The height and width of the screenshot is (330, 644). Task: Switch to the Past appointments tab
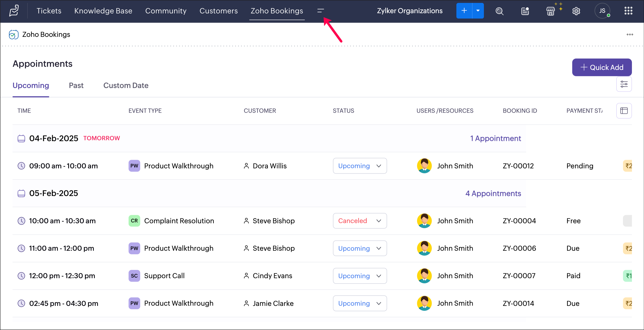click(x=76, y=85)
